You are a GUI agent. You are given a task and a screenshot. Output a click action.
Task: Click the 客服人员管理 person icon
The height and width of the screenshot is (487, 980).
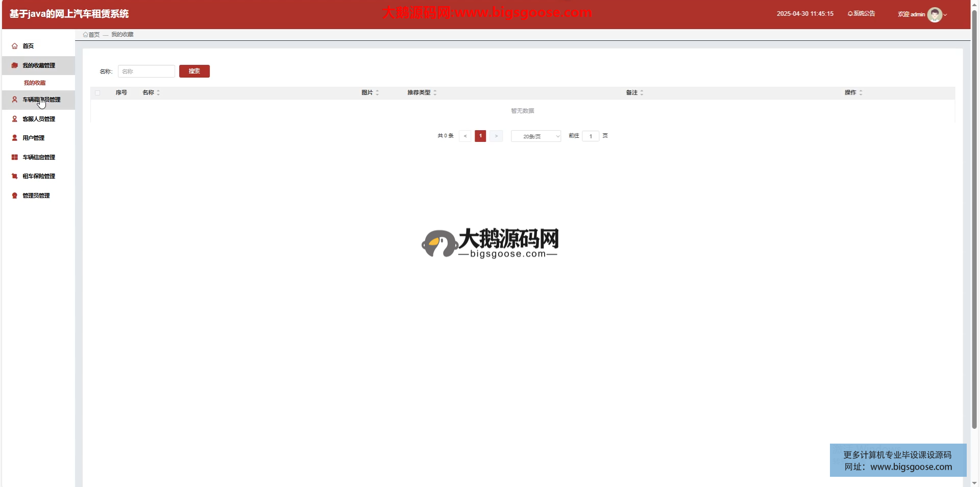click(15, 119)
